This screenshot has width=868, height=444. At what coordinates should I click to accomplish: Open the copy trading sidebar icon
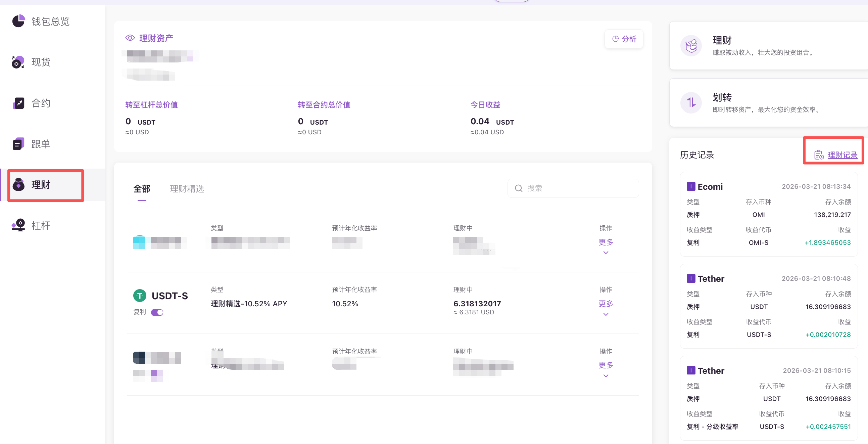coord(18,144)
